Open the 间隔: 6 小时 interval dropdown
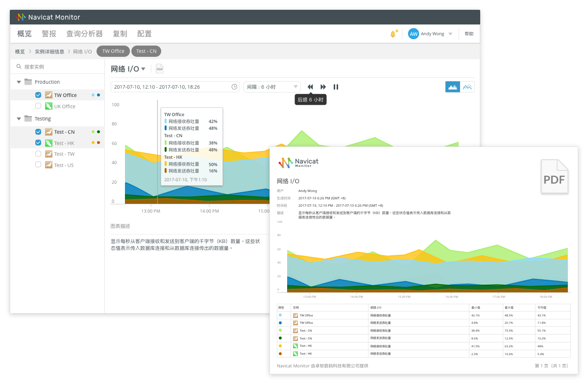 (272, 87)
